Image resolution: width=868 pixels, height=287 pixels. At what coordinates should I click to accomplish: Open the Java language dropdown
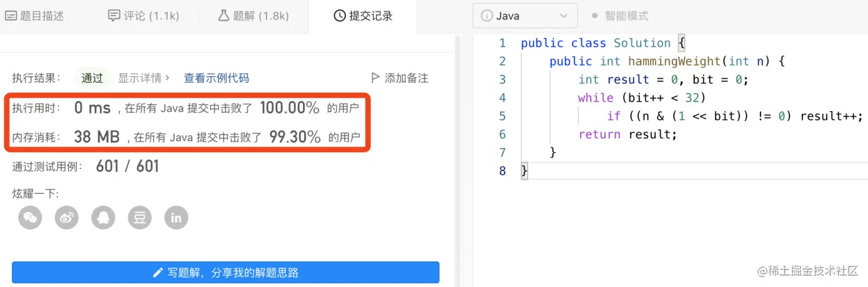click(525, 16)
